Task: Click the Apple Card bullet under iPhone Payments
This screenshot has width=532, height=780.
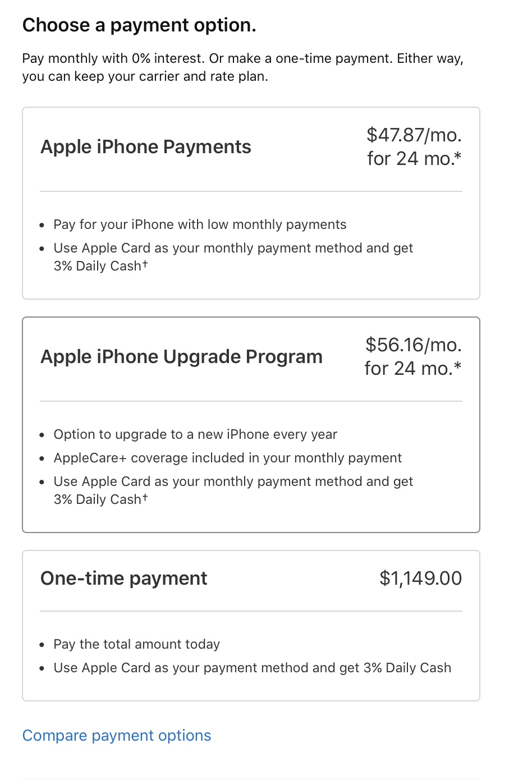Action: pyautogui.click(x=233, y=249)
